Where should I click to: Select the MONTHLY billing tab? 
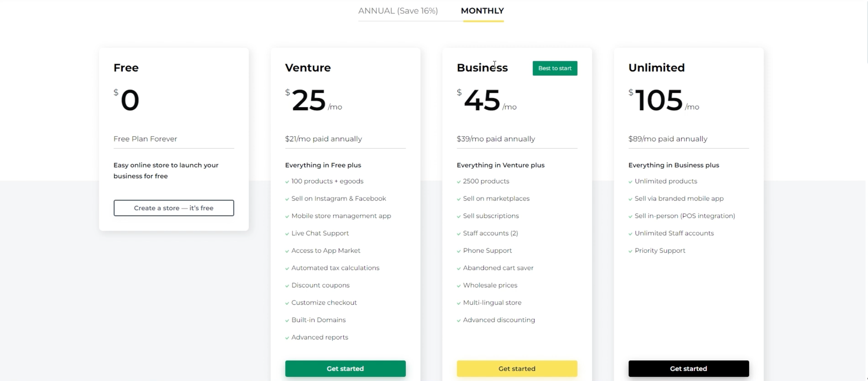point(482,10)
